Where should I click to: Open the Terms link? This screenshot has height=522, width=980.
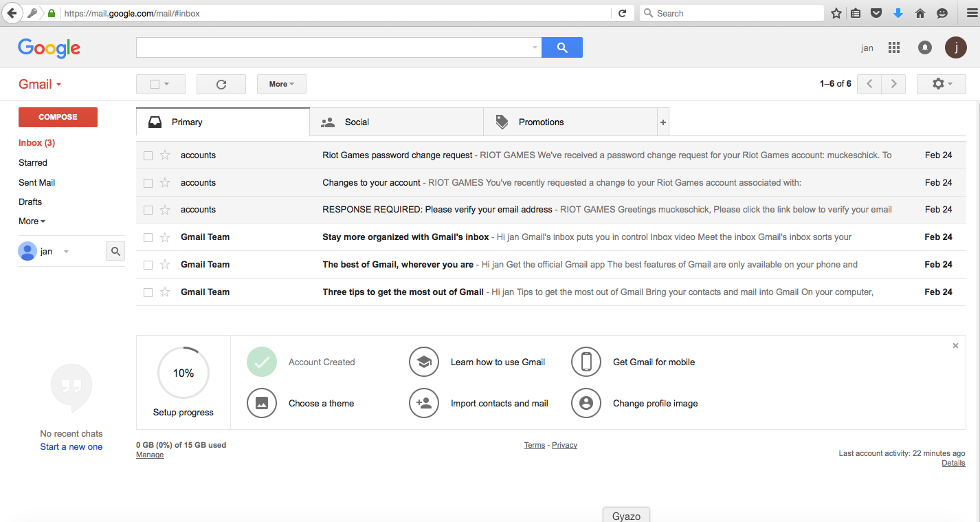(x=535, y=445)
